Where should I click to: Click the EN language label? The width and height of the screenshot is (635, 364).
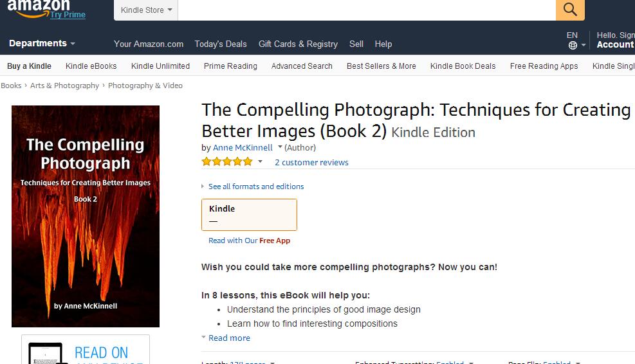pyautogui.click(x=572, y=35)
